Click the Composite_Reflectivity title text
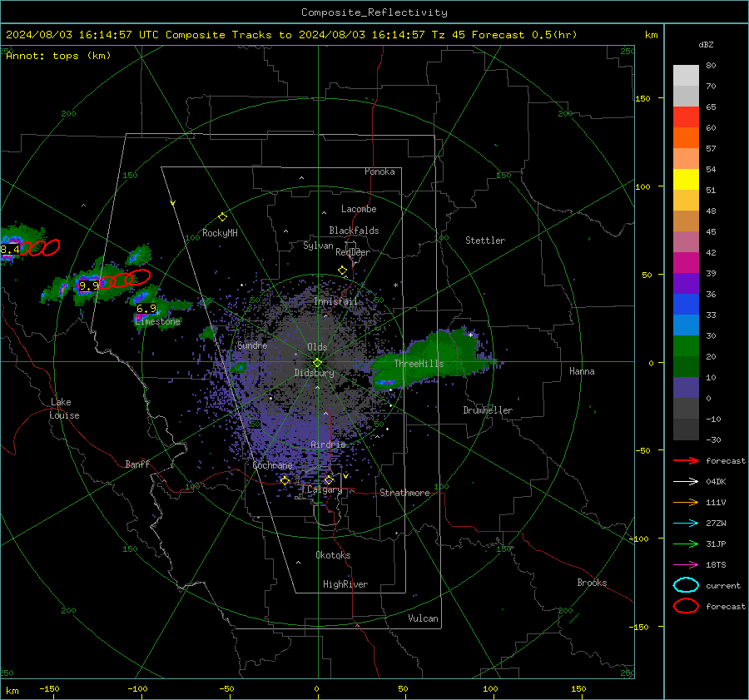 point(374,12)
